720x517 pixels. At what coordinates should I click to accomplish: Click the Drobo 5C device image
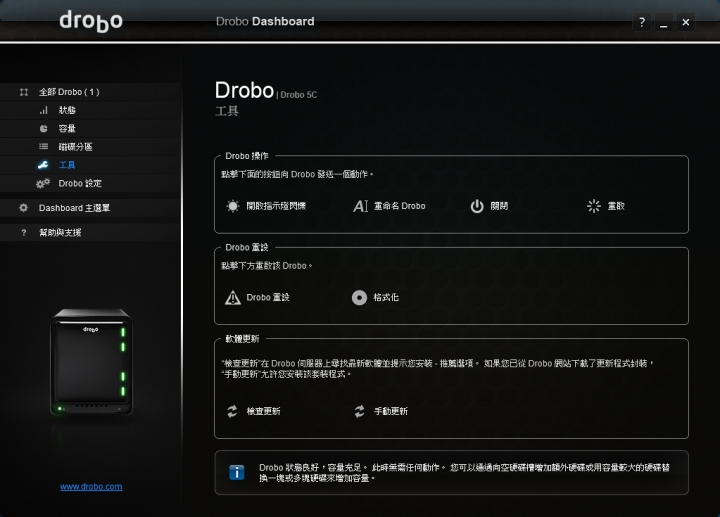click(91, 362)
